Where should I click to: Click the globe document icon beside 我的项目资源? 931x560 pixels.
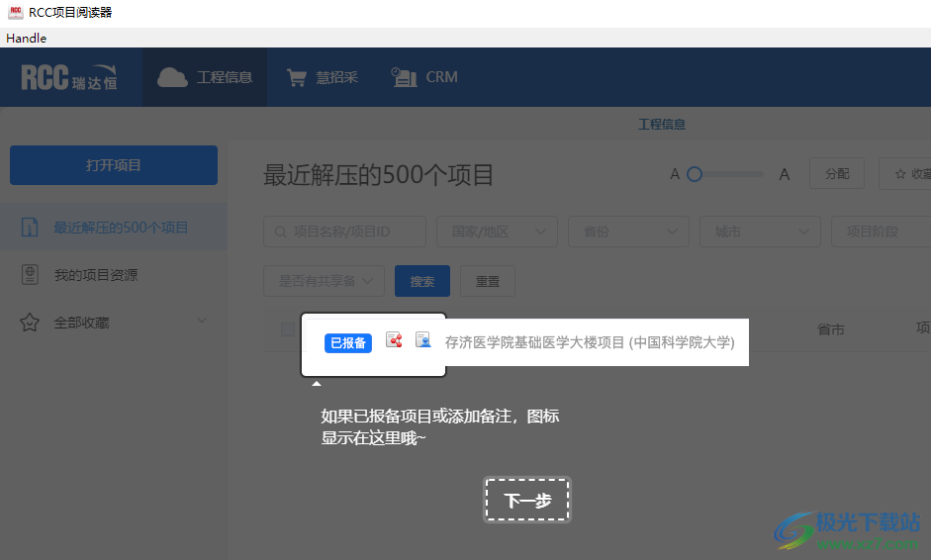30,274
